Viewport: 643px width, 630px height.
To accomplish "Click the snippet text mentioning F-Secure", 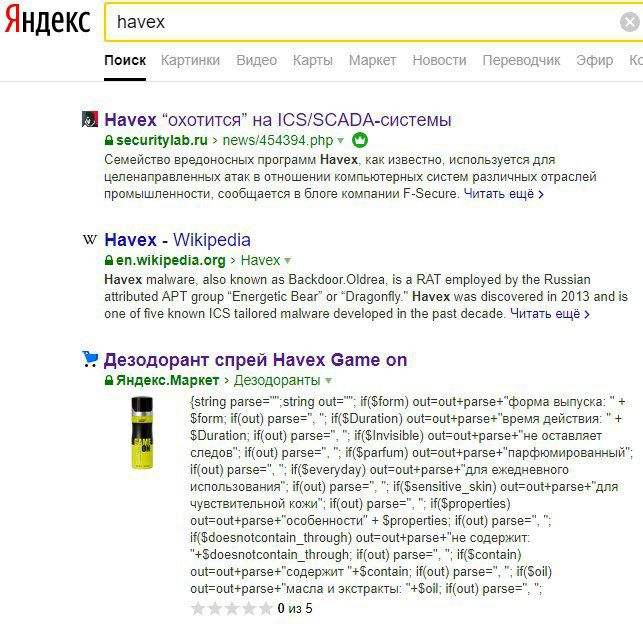I will pyautogui.click(x=351, y=176).
